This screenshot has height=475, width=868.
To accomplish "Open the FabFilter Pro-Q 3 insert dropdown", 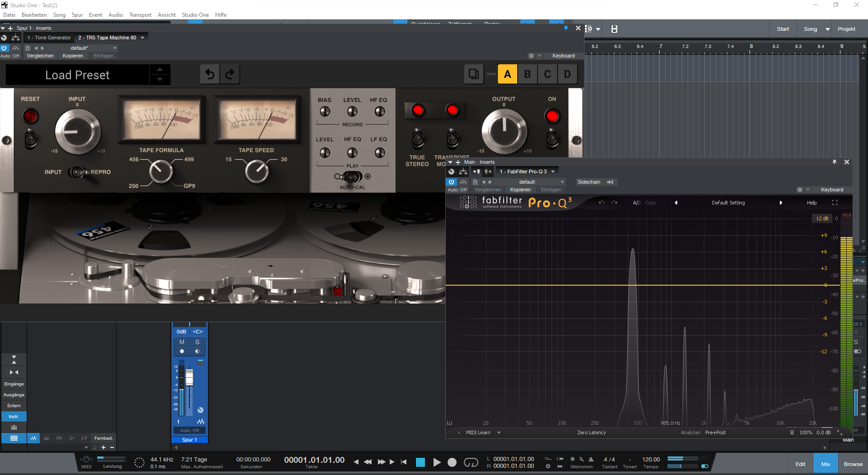I will click(x=553, y=171).
